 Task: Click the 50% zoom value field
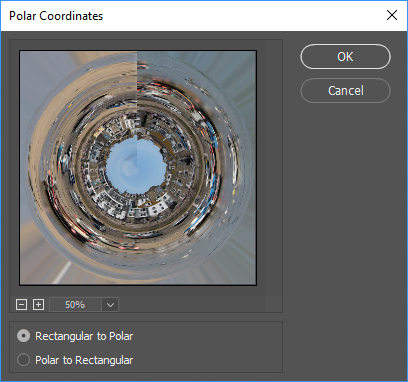(x=75, y=305)
